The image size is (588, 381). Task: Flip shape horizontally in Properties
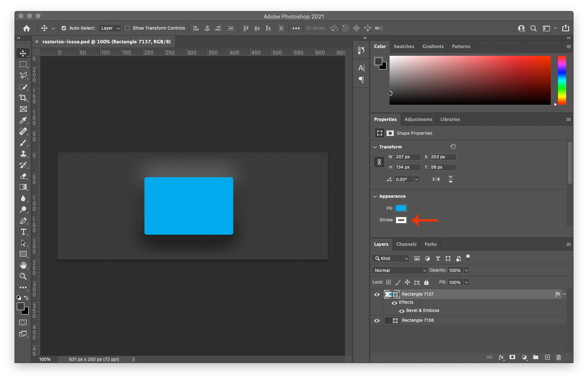436,179
